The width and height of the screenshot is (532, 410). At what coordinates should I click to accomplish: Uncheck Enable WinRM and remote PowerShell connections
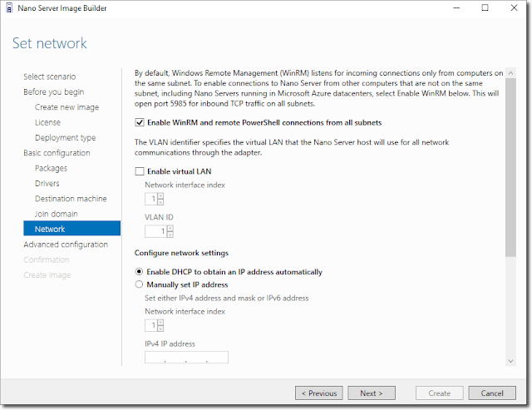140,122
